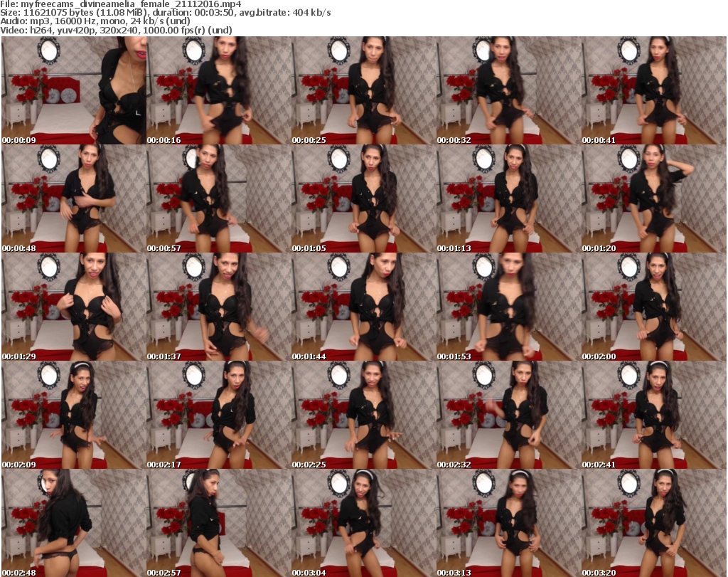
Task: Select the thumbnail stamped 00:02:41
Action: [x=654, y=415]
